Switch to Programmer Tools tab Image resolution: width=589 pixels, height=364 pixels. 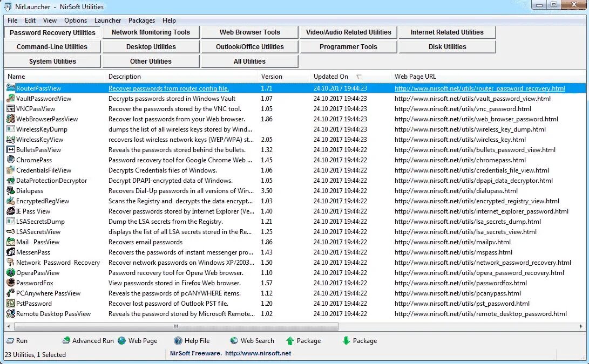click(349, 47)
